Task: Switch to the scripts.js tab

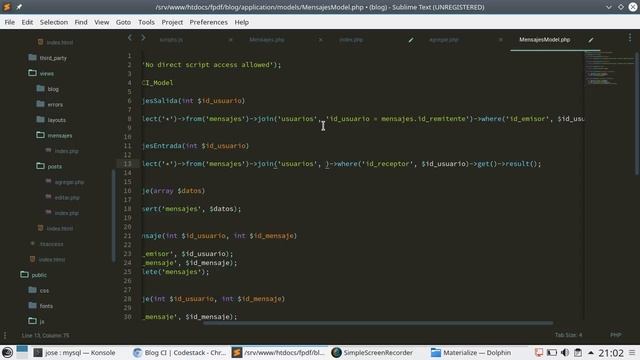Action: pos(171,40)
